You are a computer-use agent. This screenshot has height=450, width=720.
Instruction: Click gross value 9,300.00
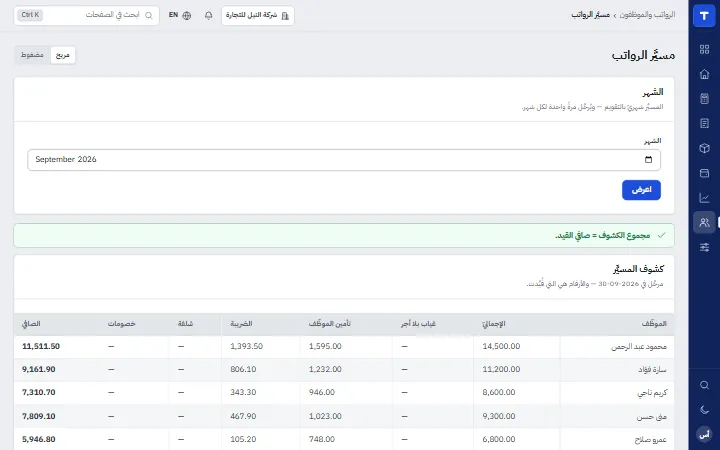499,416
